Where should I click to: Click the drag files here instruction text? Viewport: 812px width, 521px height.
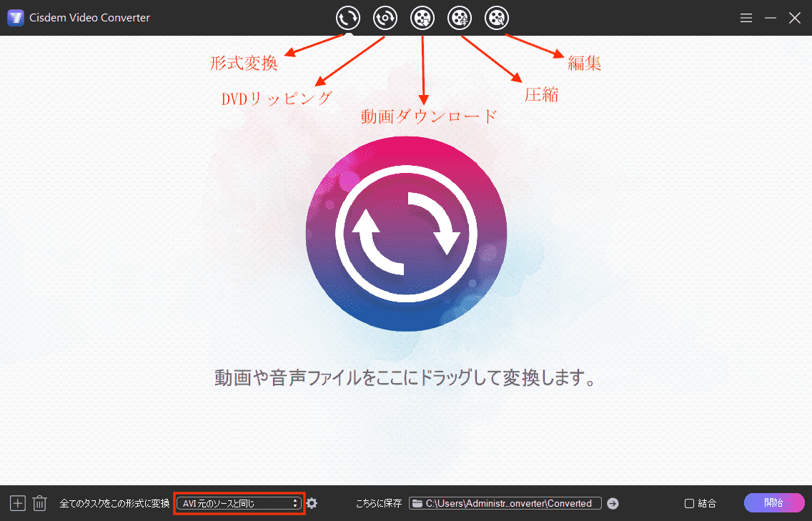(405, 377)
